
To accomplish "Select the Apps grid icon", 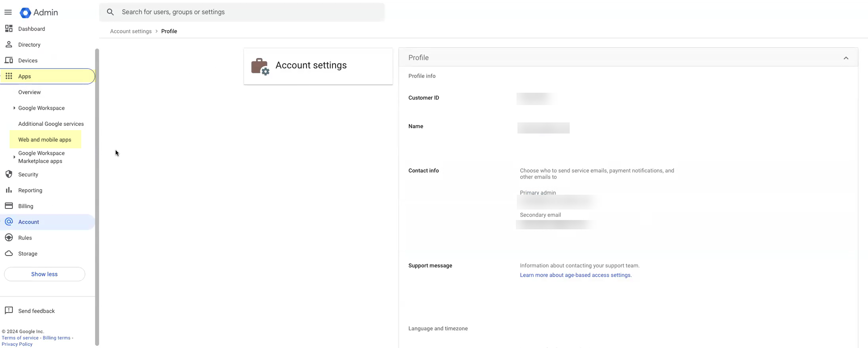I will tap(9, 76).
